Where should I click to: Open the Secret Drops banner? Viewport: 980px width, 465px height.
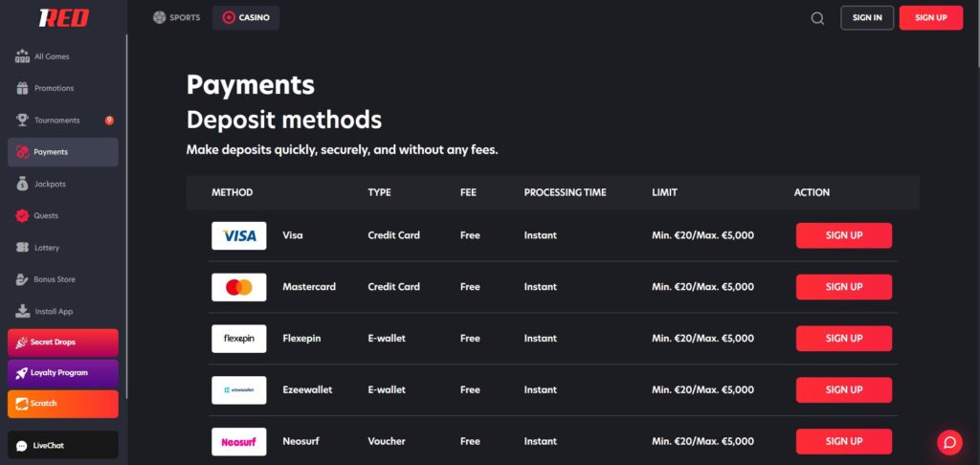[x=63, y=343]
